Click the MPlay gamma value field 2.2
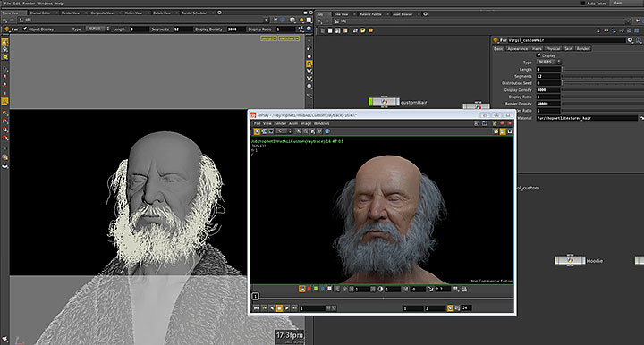The height and width of the screenshot is (345, 644). 442,289
